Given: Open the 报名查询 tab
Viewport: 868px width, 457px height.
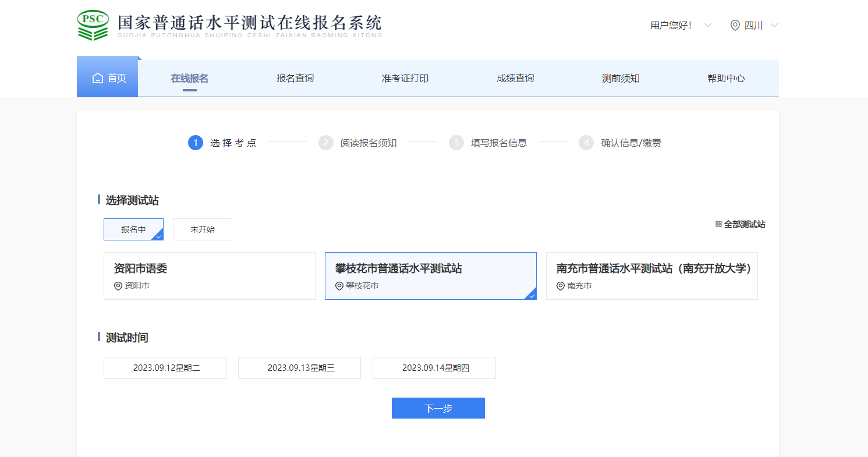Looking at the screenshot, I should [x=295, y=79].
